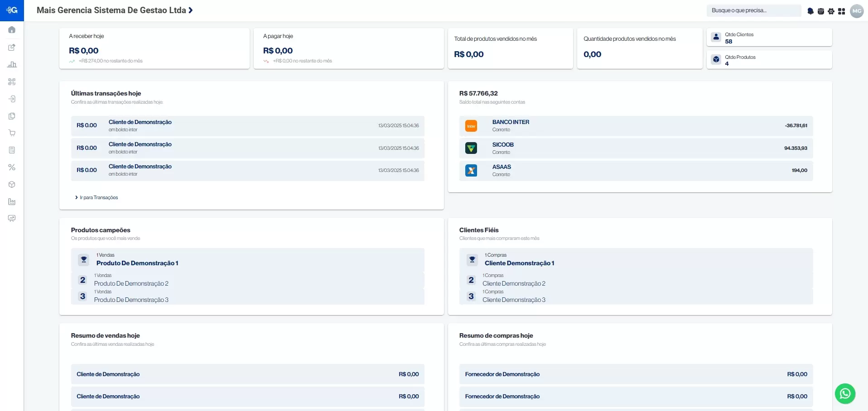Select the percent (discounts) sidebar icon
Screen dimensions: 868x411
click(x=12, y=167)
